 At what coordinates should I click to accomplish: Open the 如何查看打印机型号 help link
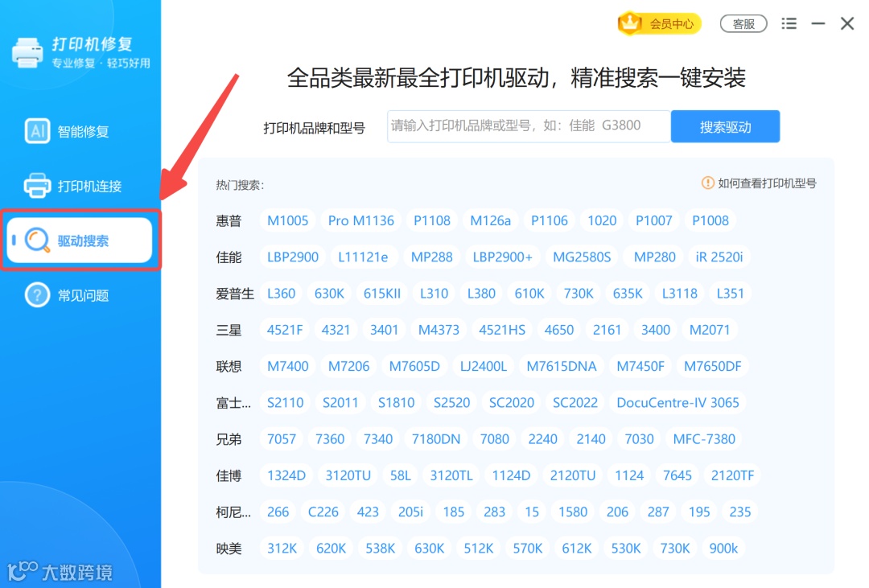click(767, 183)
